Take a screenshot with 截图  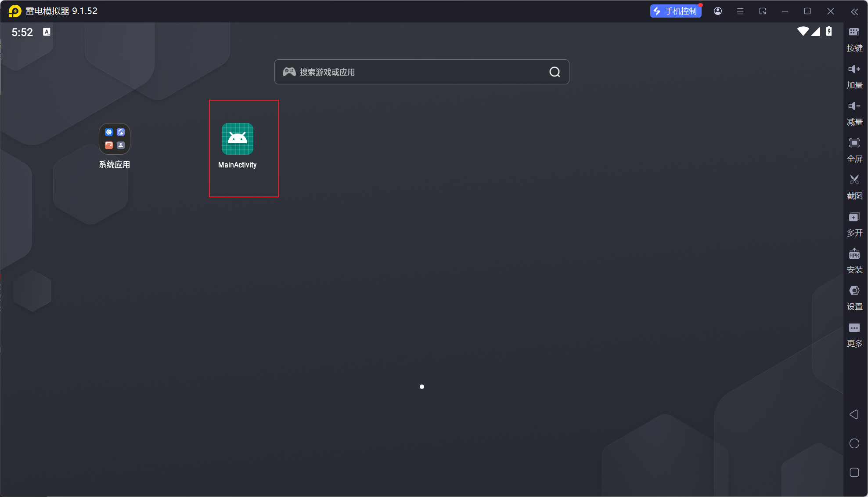point(854,187)
